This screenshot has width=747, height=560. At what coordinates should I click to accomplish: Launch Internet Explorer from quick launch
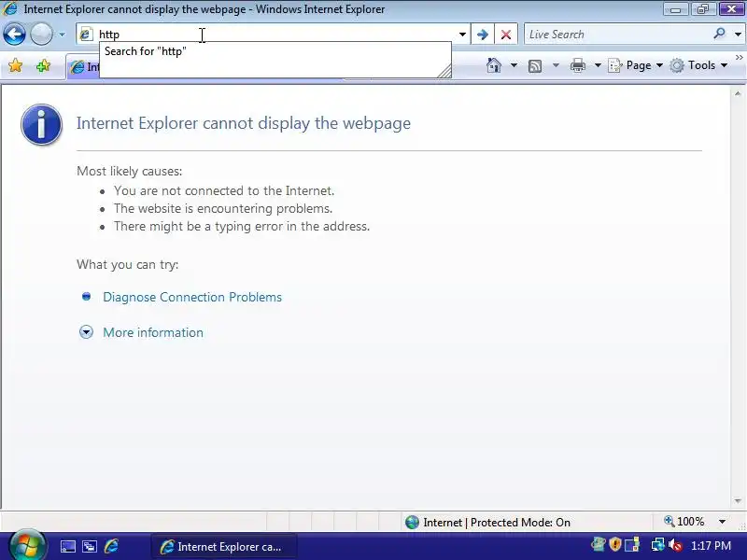point(111,546)
